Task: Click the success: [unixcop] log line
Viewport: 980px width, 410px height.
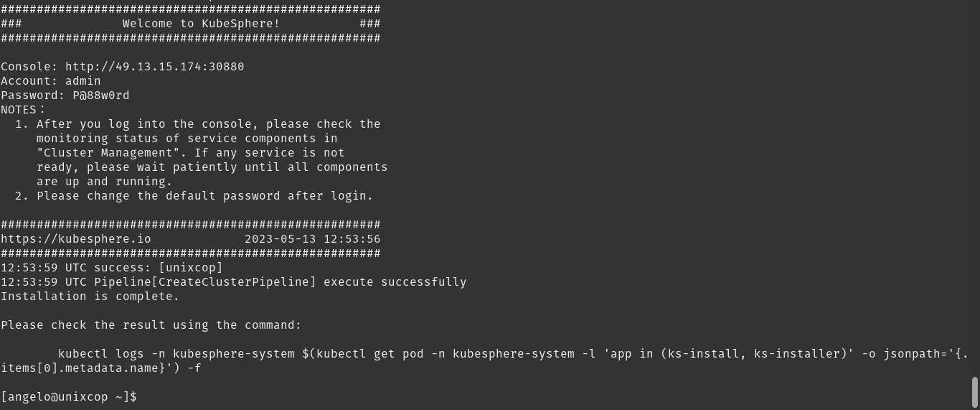Action: click(x=112, y=268)
